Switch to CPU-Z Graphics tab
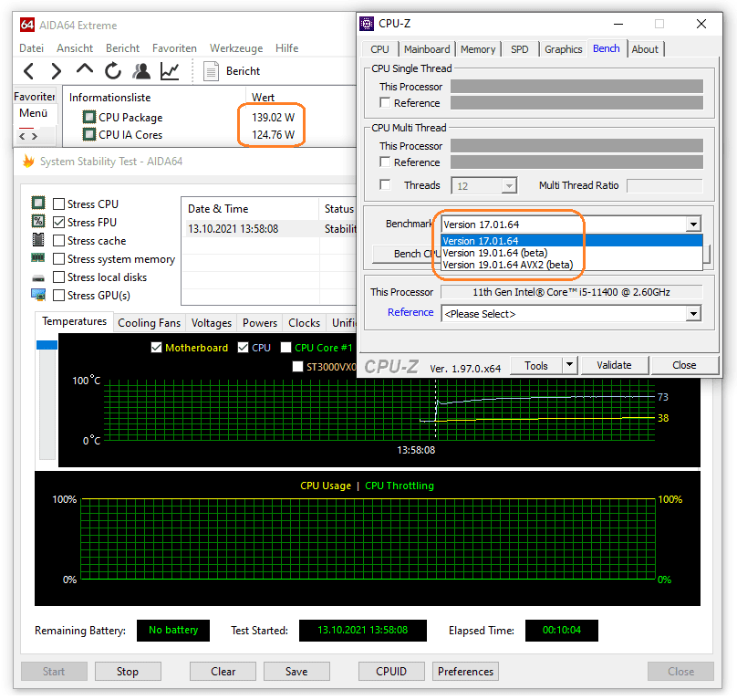Viewport: 737px width, 700px height. [563, 49]
